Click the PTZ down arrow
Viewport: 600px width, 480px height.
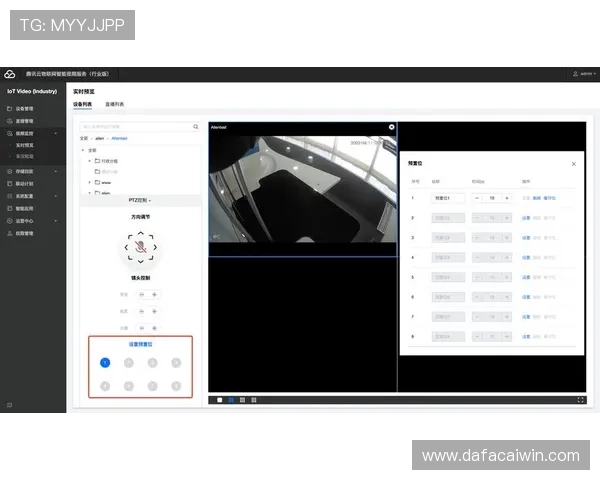(140, 261)
